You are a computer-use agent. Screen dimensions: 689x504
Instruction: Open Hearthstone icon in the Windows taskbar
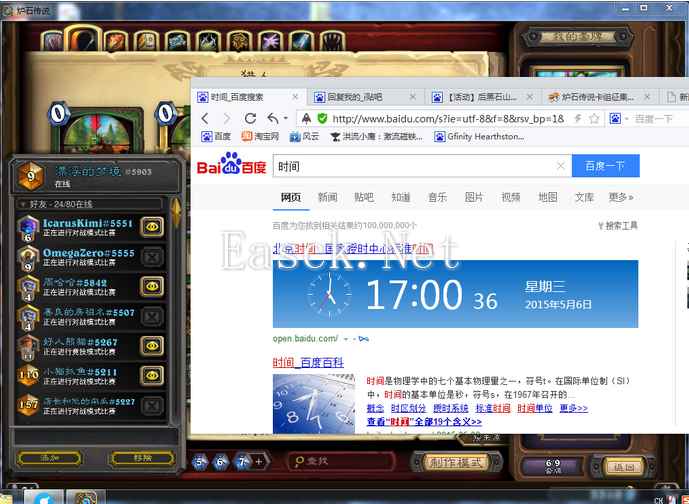(86, 497)
